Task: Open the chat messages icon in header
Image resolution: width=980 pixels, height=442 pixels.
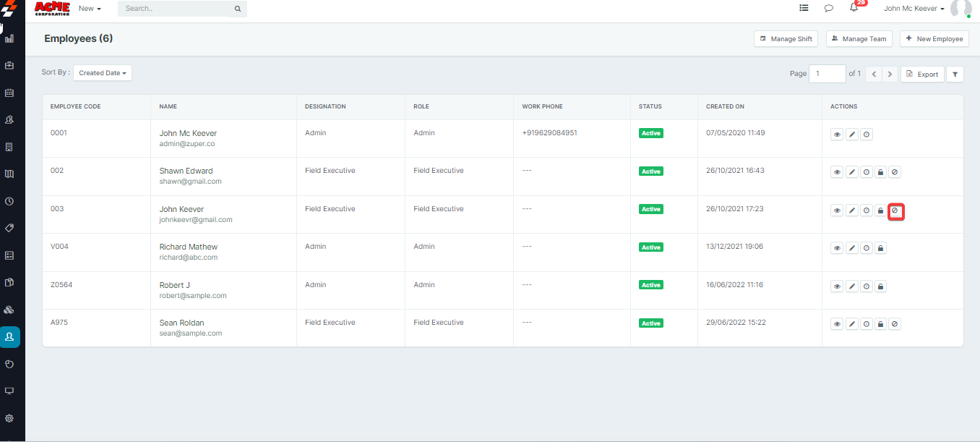Action: [828, 9]
